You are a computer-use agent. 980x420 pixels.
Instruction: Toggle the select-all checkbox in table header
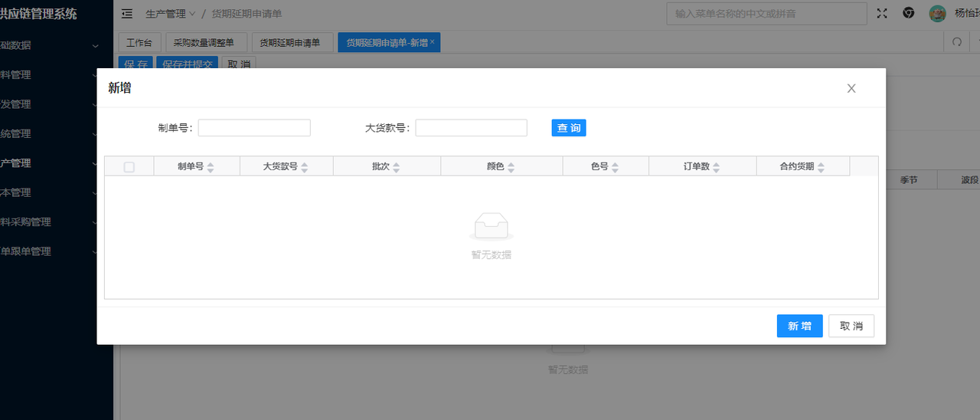point(129,166)
